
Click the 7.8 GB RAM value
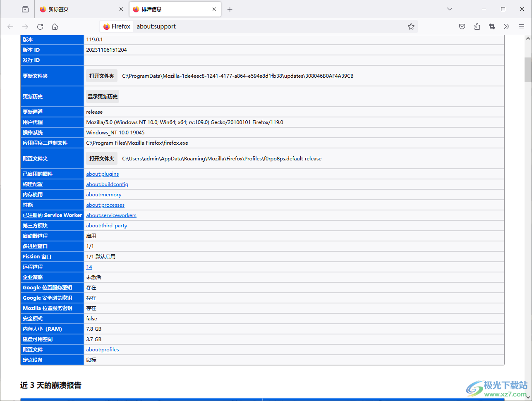click(93, 329)
